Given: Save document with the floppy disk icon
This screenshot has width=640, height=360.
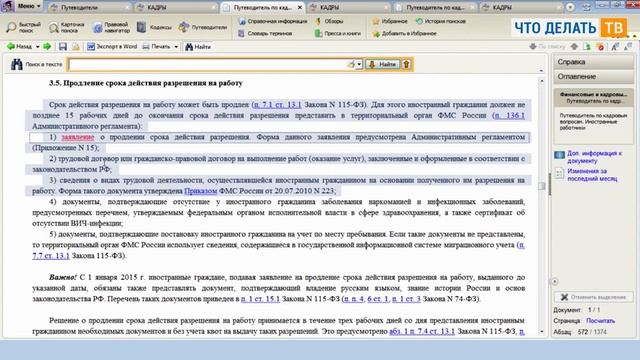Looking at the screenshot, I should 63,47.
